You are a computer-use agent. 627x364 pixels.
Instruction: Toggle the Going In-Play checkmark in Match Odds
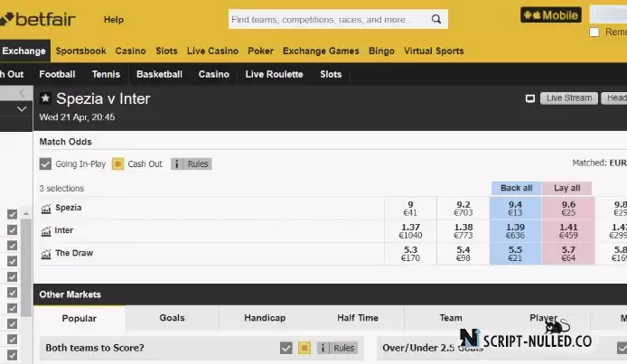45,163
